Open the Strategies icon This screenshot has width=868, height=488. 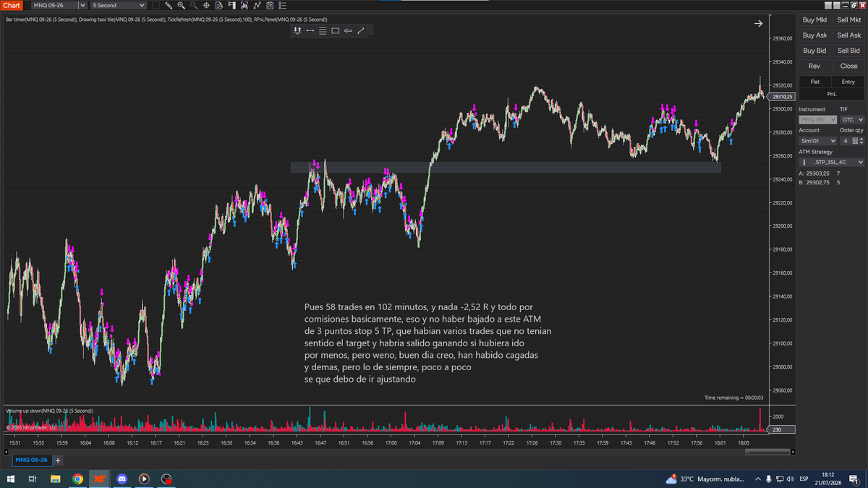[270, 5]
